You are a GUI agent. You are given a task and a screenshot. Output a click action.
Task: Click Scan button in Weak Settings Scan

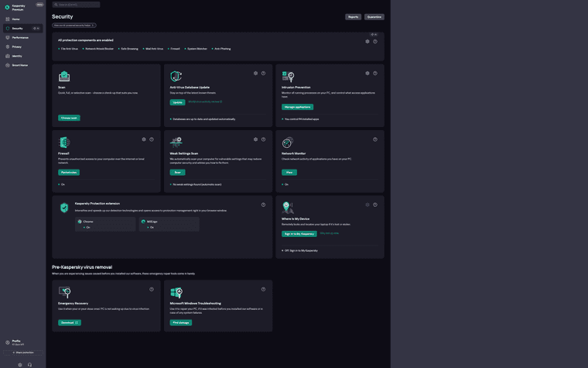click(x=177, y=172)
